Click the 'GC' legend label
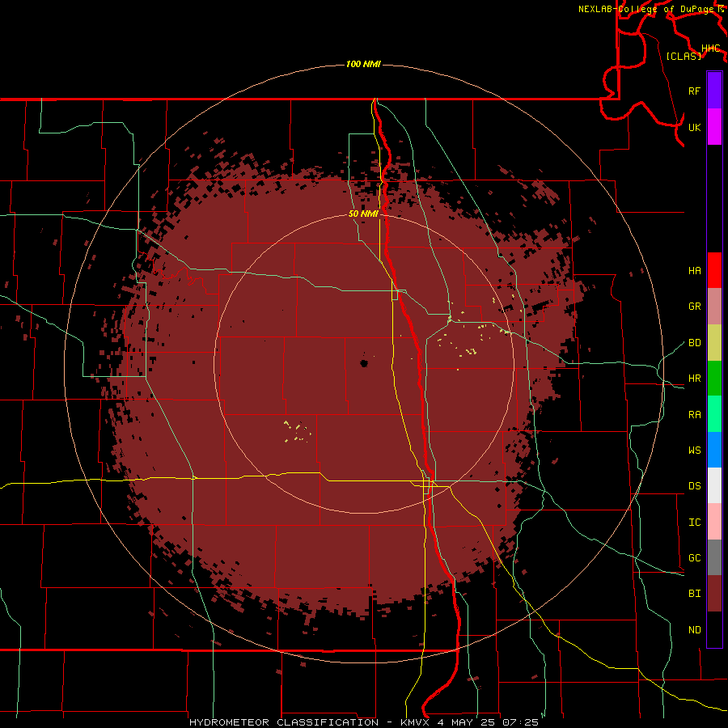 pos(695,558)
